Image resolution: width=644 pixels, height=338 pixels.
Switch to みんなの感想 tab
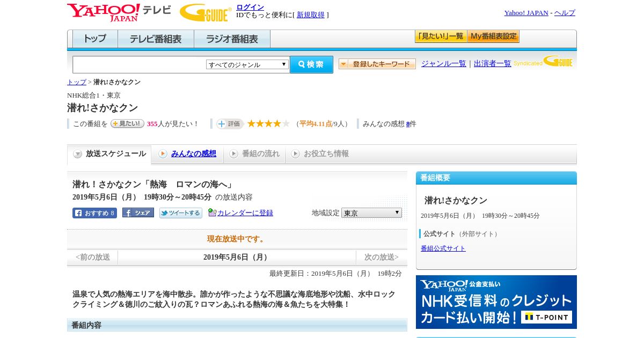(187, 154)
